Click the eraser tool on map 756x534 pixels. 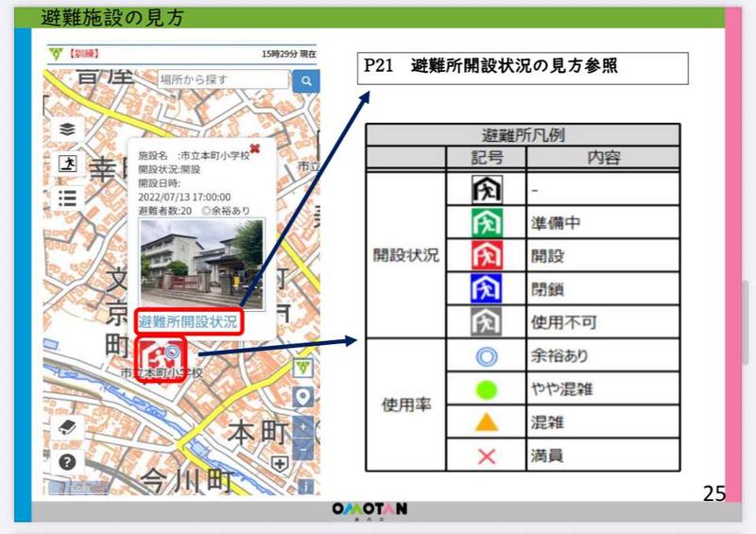(x=66, y=428)
